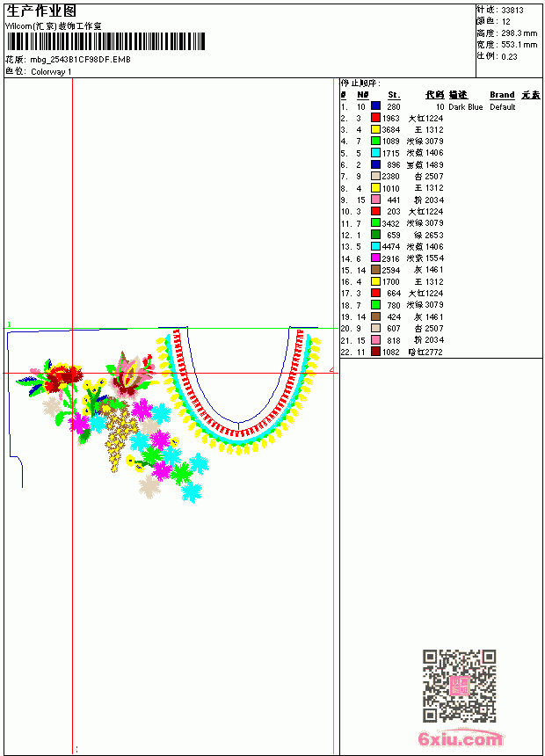Select the red swatch in stop 2
Viewport: 545px width, 756px height.
(375, 118)
